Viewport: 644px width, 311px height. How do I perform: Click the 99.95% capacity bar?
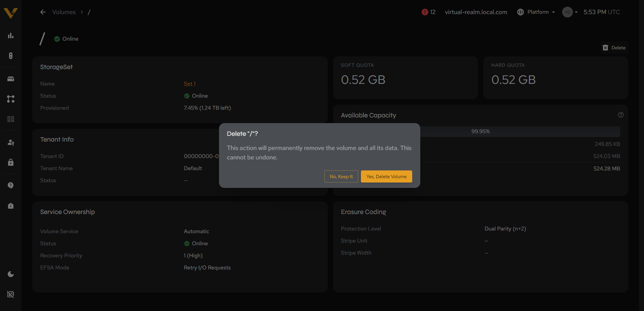click(x=480, y=132)
